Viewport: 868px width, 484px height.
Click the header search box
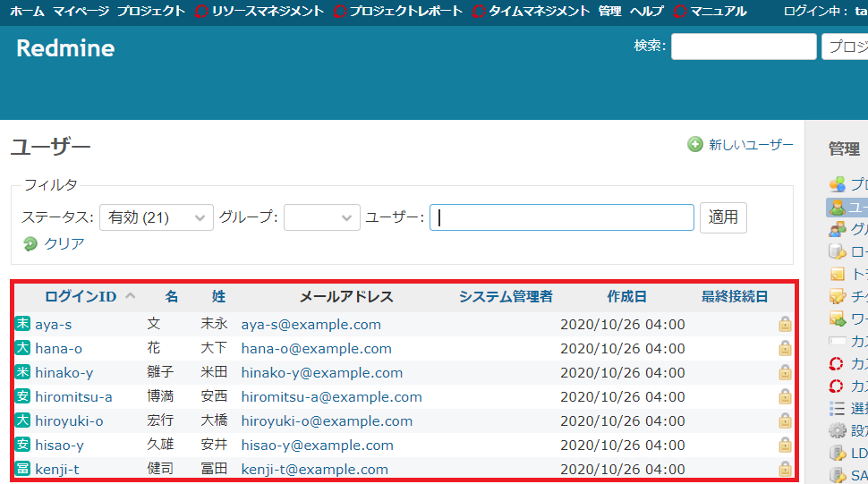(744, 47)
